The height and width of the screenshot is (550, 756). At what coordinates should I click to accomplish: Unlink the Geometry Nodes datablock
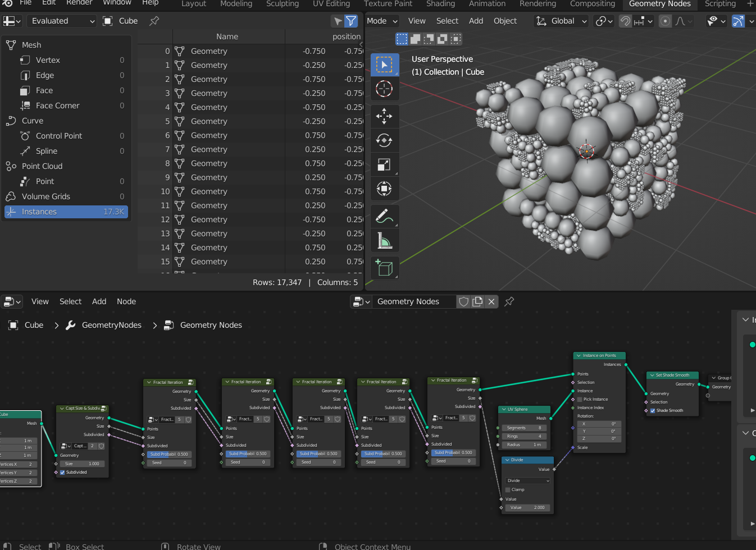tap(491, 301)
